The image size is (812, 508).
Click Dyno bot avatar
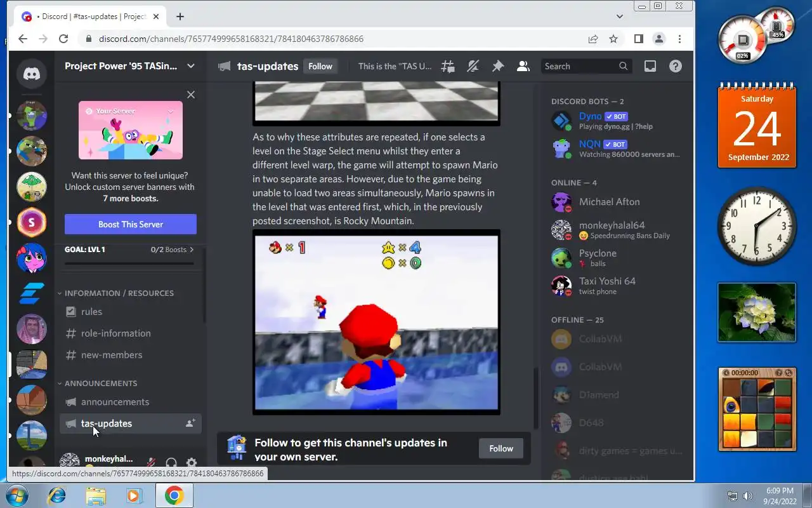tap(561, 121)
